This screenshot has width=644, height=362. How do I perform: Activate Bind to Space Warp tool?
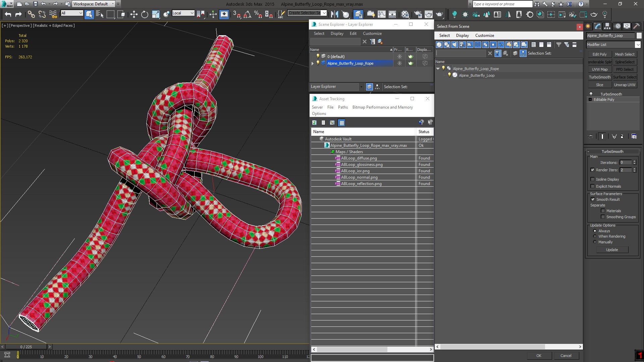tap(53, 14)
